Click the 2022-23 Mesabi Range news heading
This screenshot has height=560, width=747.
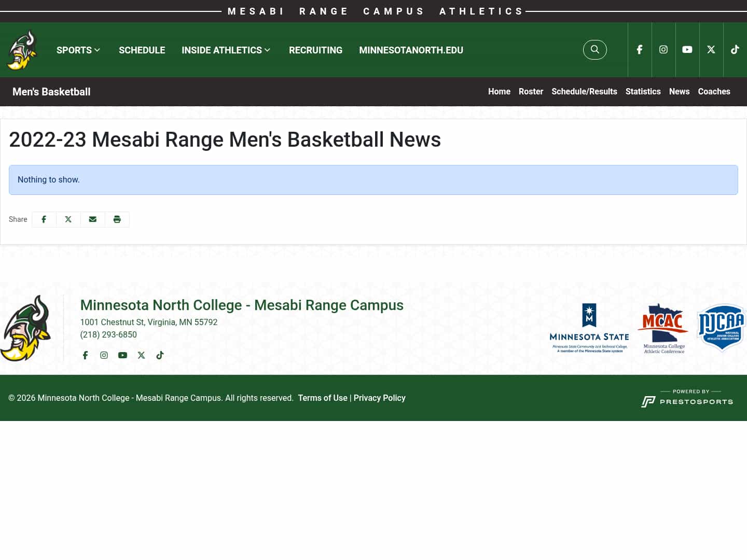coord(225,139)
